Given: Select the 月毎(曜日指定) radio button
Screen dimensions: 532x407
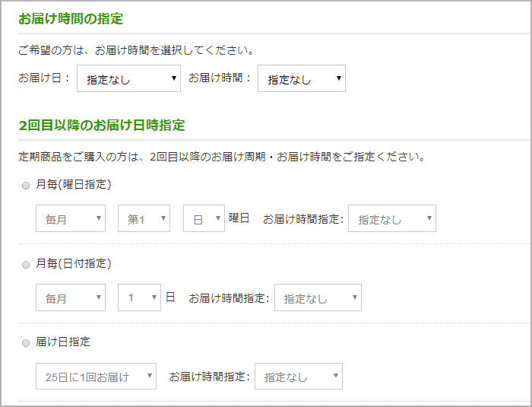Looking at the screenshot, I should pos(26,186).
